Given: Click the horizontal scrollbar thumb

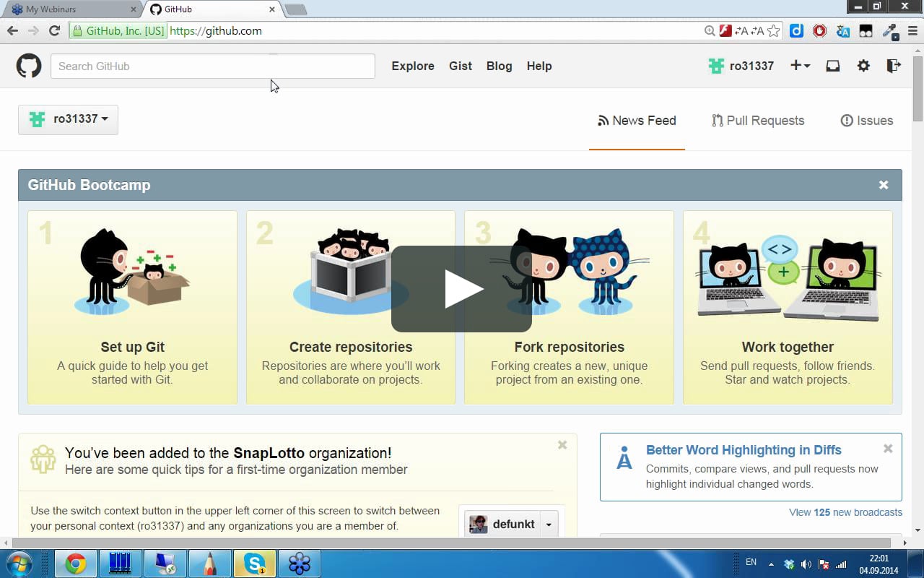Looking at the screenshot, I should click(x=451, y=543).
